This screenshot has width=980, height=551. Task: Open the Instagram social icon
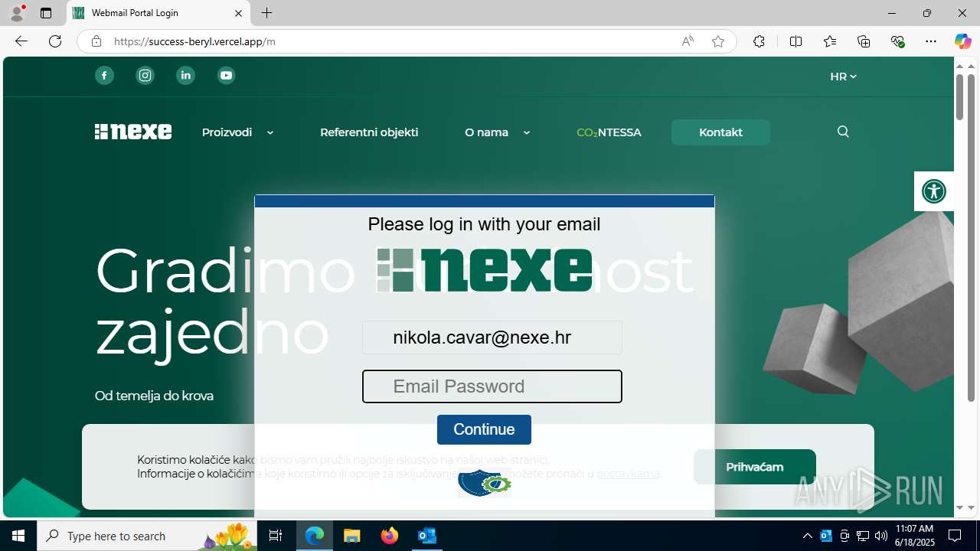(x=145, y=75)
